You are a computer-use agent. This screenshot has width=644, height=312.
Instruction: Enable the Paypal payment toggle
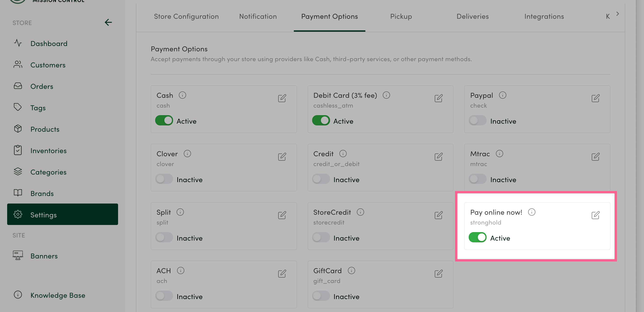(x=477, y=121)
